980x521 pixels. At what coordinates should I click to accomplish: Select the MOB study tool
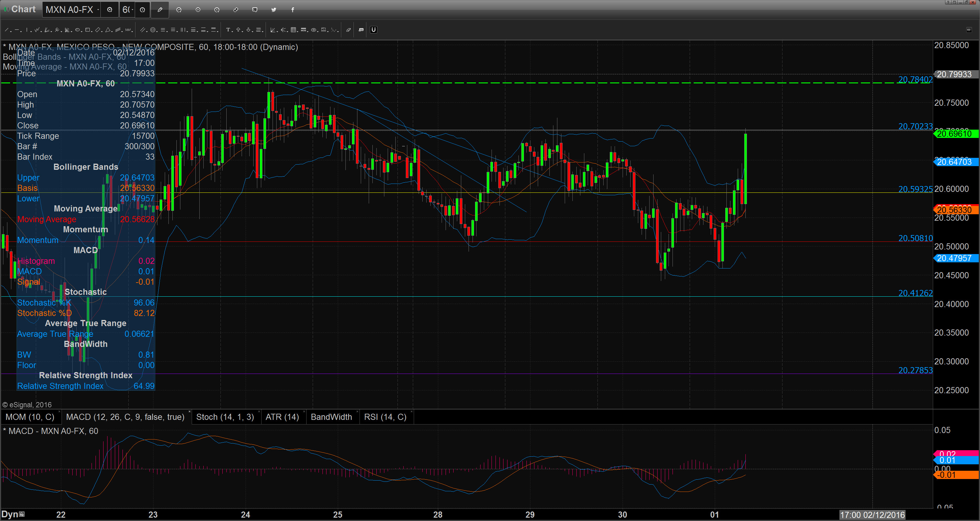(303, 30)
